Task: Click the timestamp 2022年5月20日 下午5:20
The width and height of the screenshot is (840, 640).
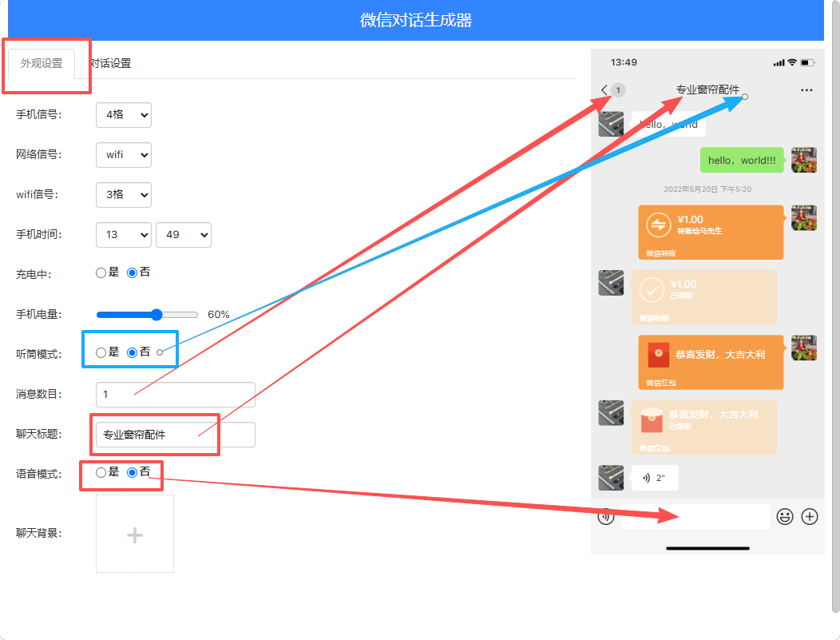Action: tap(707, 189)
